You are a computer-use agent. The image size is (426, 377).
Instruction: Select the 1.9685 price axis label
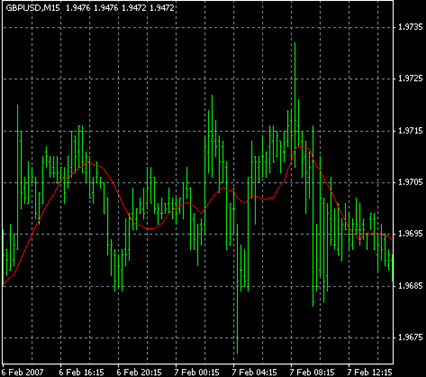click(411, 286)
